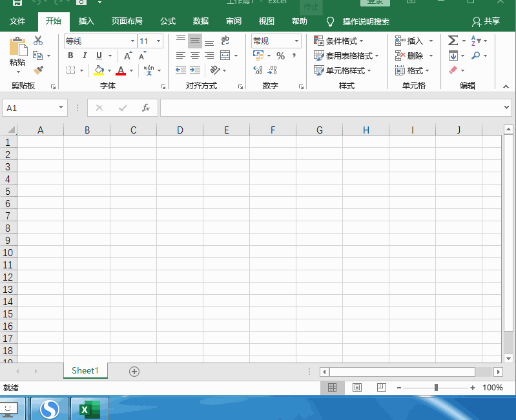Open 条件格式 conditional formatting button
This screenshot has width=516, height=420.
click(340, 41)
